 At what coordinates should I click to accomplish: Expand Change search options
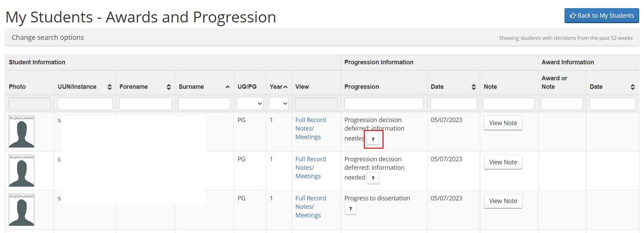pyautogui.click(x=48, y=37)
